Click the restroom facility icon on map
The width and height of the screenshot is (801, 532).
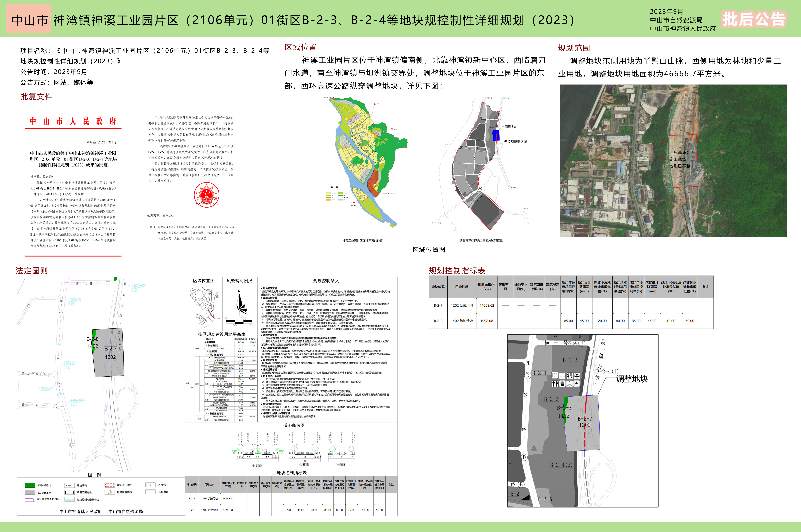click(x=555, y=384)
